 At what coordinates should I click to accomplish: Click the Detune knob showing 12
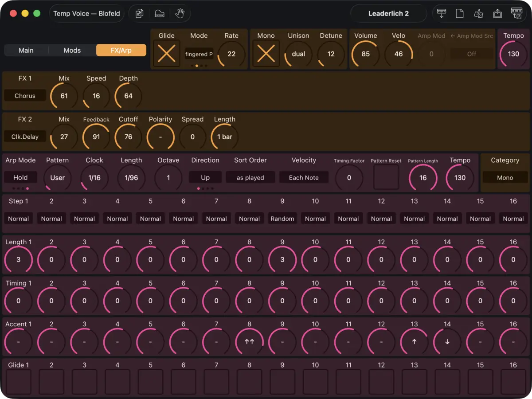coord(331,54)
